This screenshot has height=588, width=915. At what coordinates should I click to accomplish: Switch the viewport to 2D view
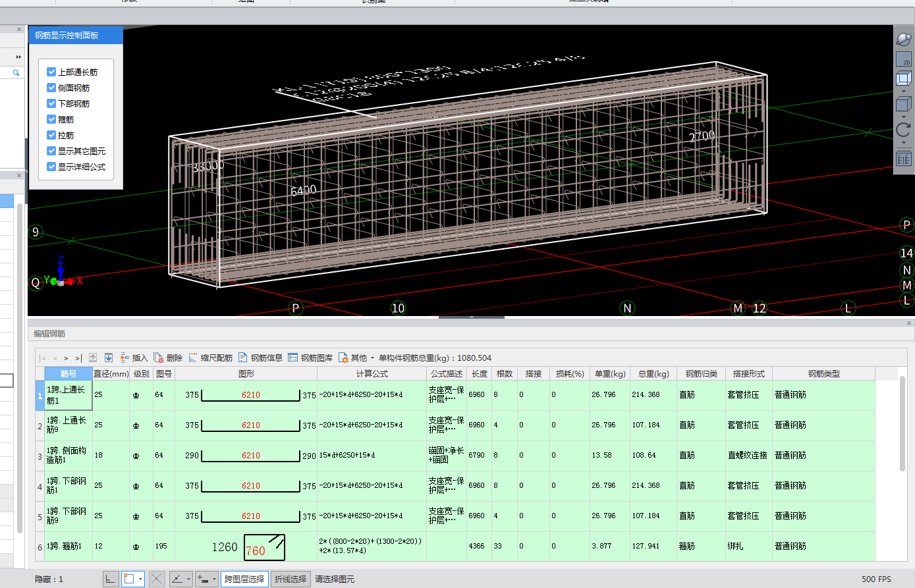pos(904,59)
